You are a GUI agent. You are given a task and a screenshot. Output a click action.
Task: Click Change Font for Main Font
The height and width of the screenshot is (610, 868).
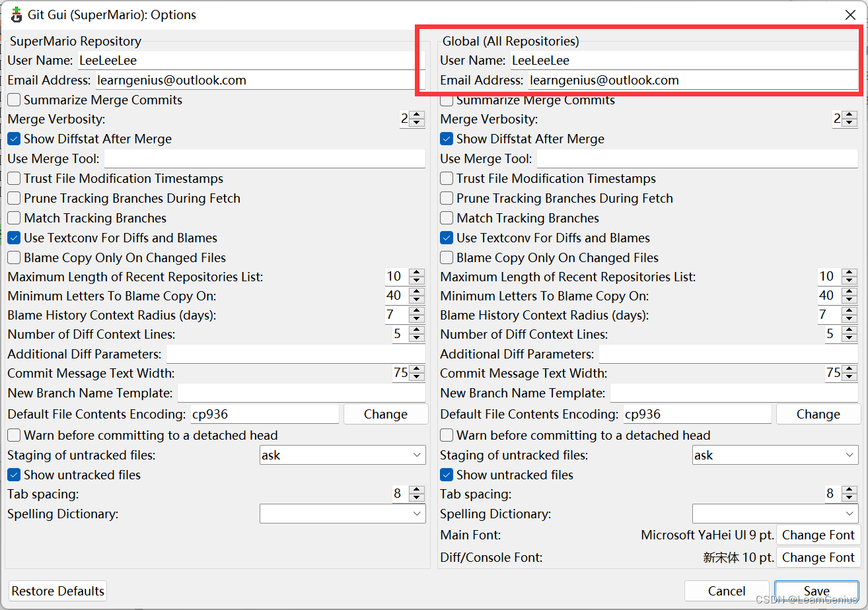click(x=818, y=535)
